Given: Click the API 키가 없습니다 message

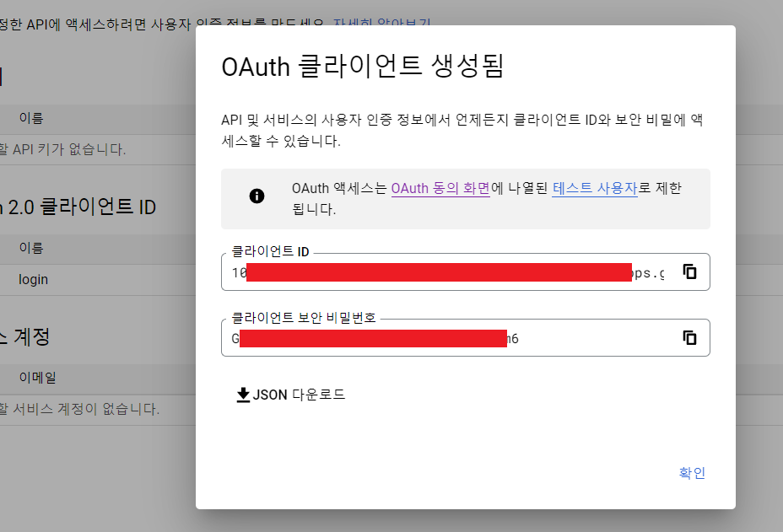Looking at the screenshot, I should [x=63, y=149].
